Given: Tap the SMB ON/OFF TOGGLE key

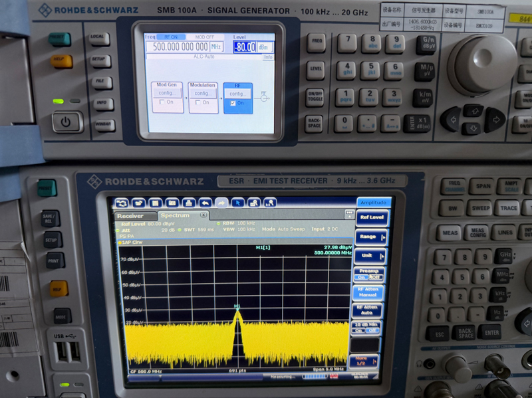Looking at the screenshot, I should pyautogui.click(x=315, y=96).
